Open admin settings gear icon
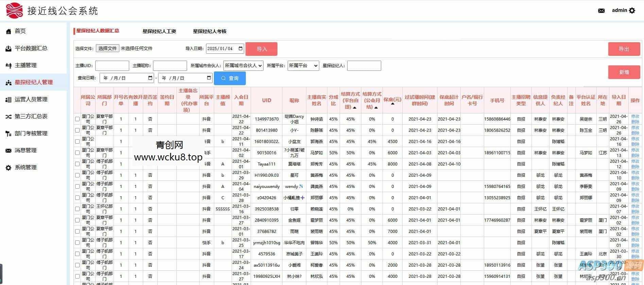644x285 pixels. tap(632, 11)
